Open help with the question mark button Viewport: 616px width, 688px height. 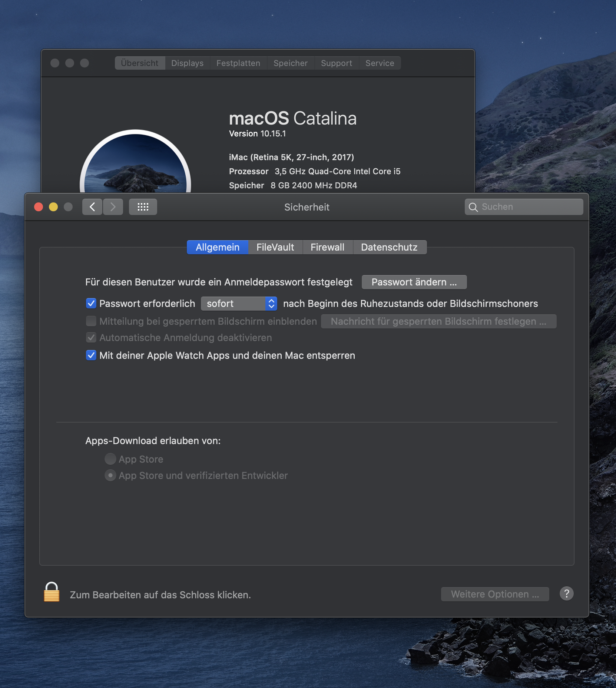(x=566, y=593)
